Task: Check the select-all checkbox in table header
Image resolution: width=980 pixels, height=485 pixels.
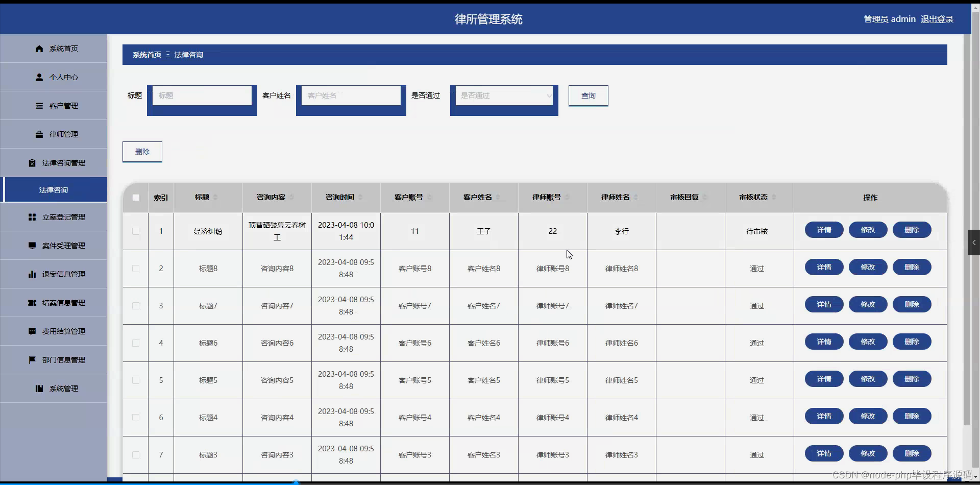Action: (x=135, y=198)
